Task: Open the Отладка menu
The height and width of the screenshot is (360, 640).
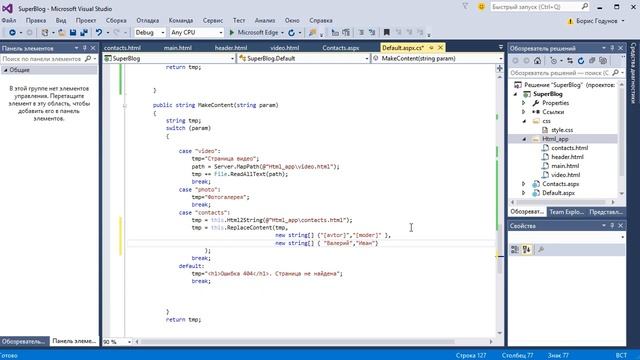Action: [x=148, y=20]
